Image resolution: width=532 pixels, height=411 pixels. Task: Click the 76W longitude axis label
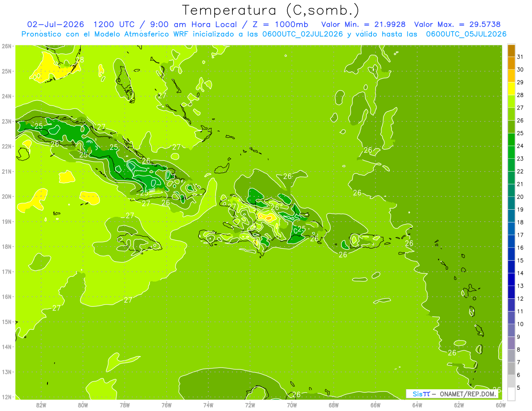(167, 404)
